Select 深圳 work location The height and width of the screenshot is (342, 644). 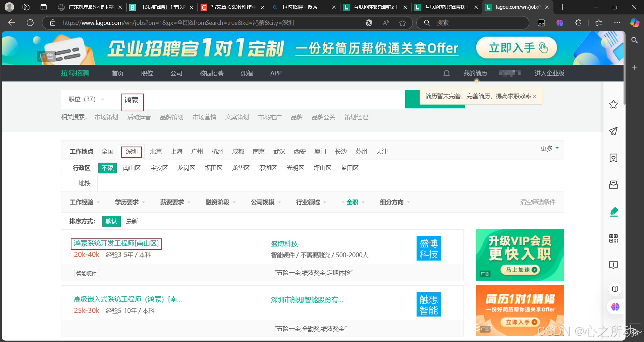131,152
